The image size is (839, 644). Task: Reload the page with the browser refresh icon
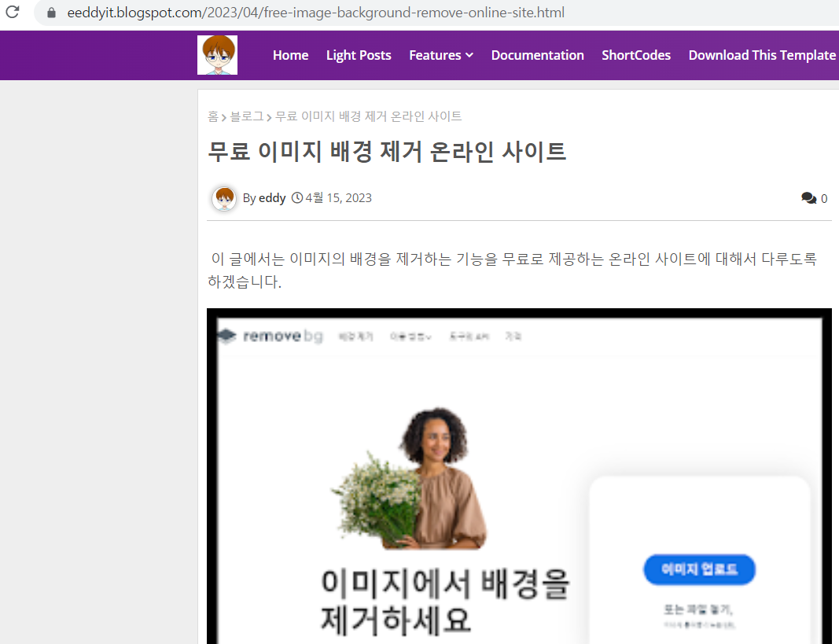click(13, 12)
